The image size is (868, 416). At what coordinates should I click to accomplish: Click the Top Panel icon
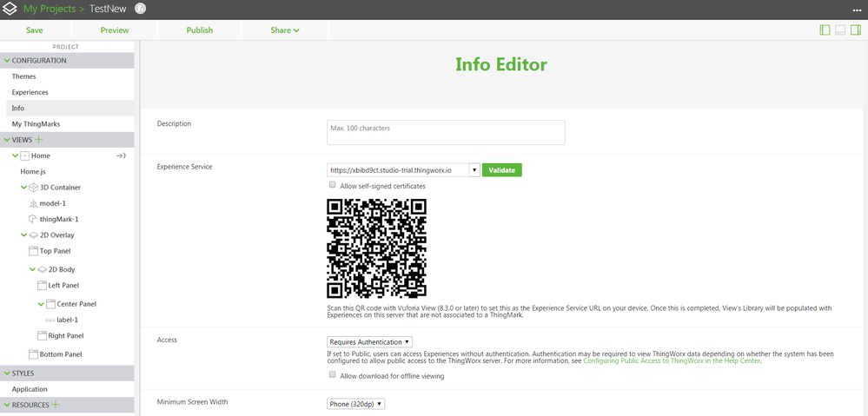(x=33, y=251)
